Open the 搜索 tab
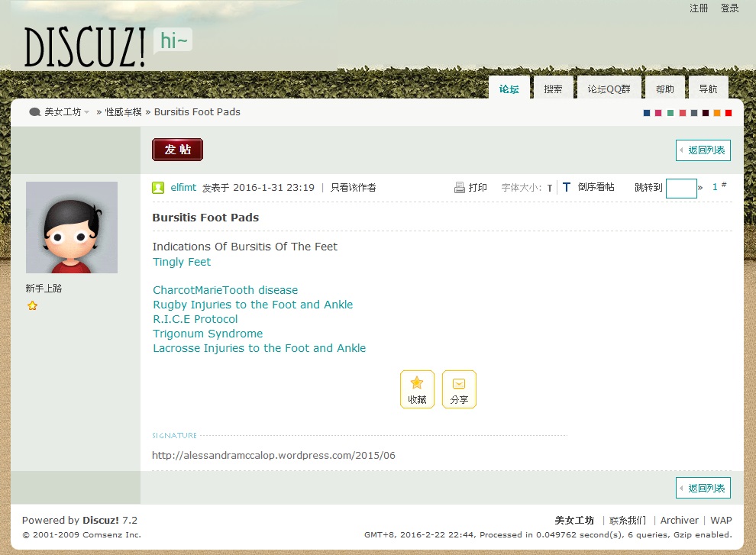The image size is (756, 555). (553, 89)
